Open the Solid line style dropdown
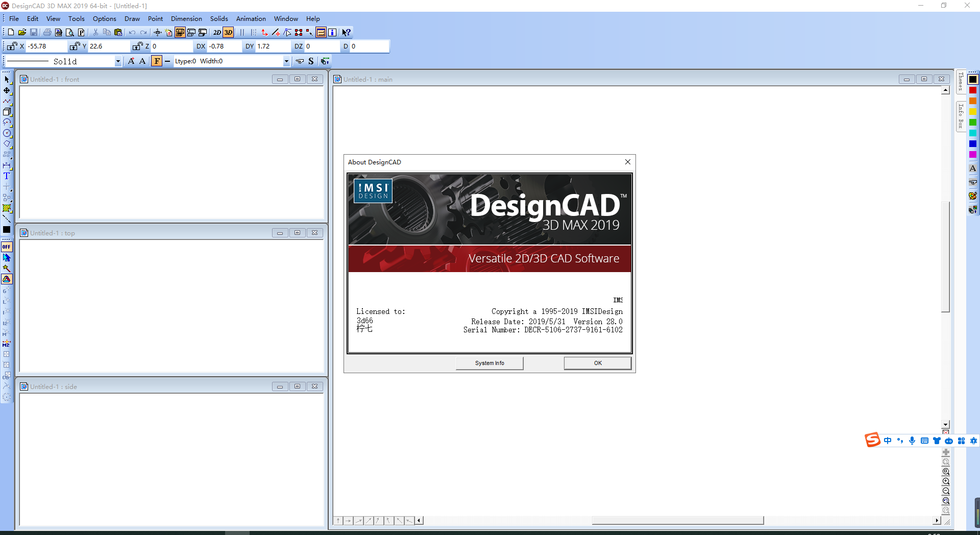This screenshot has width=980, height=535. (x=118, y=61)
